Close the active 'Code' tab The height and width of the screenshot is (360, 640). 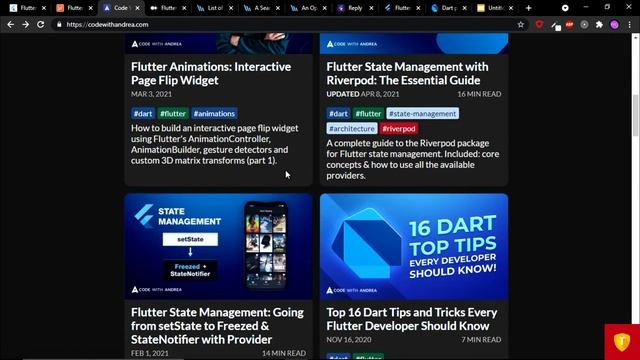click(x=138, y=8)
